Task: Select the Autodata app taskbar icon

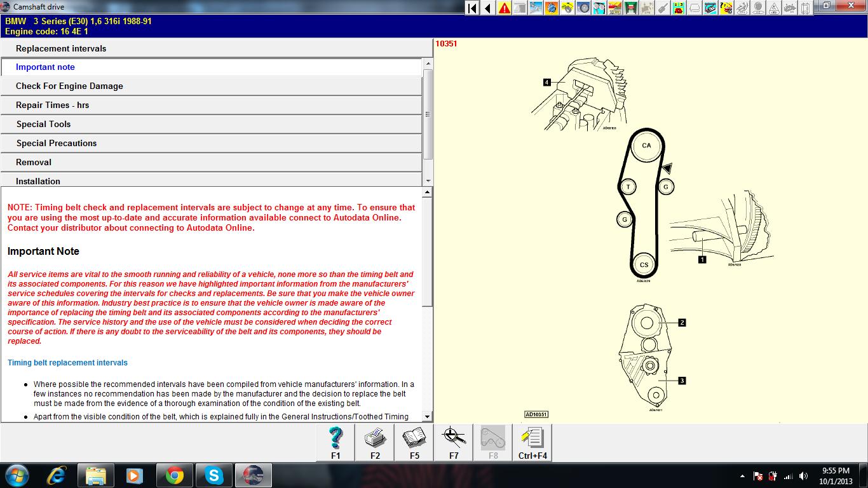Action: click(253, 475)
